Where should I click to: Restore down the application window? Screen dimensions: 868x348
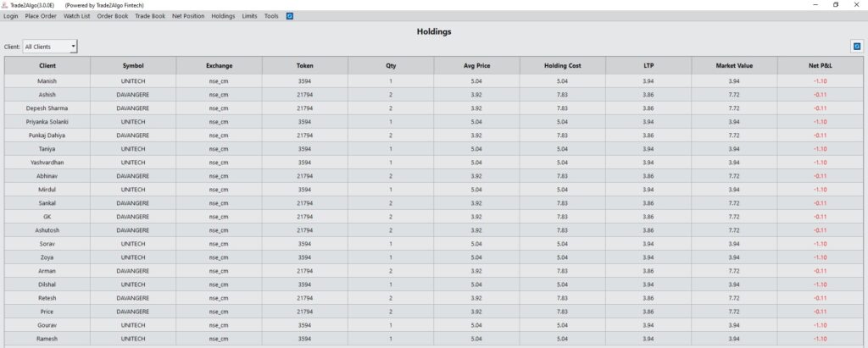[836, 4]
